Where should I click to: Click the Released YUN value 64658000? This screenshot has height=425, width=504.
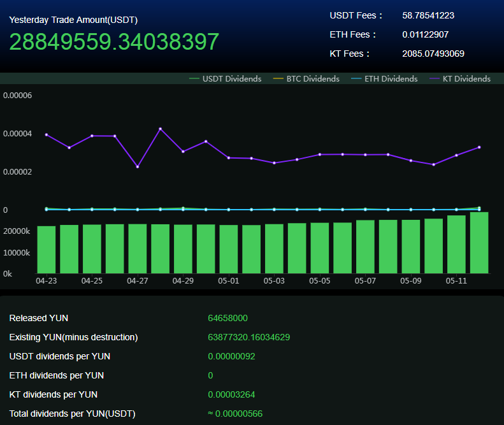click(x=227, y=318)
